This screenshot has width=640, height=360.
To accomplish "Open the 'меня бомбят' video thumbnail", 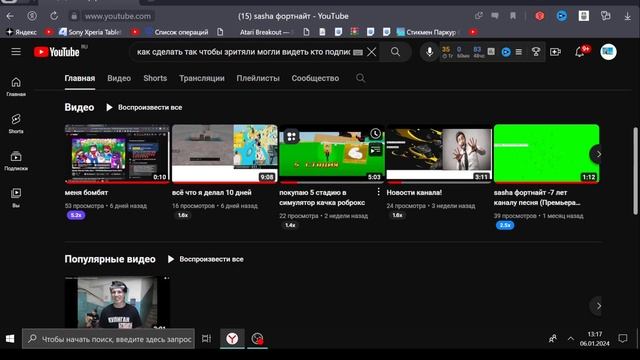I will tap(117, 153).
